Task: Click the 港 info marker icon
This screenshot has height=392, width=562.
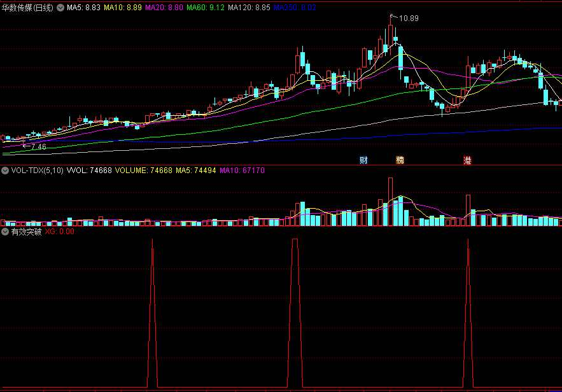Action: [467, 160]
